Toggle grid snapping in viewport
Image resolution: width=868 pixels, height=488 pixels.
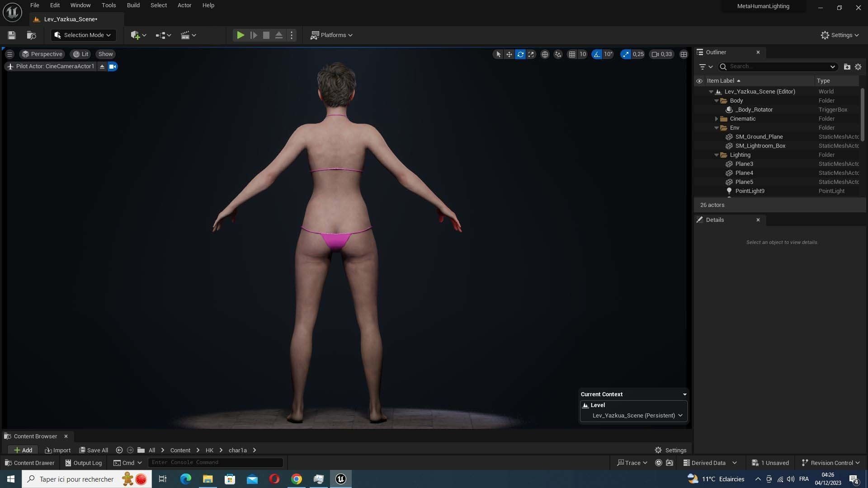point(572,54)
